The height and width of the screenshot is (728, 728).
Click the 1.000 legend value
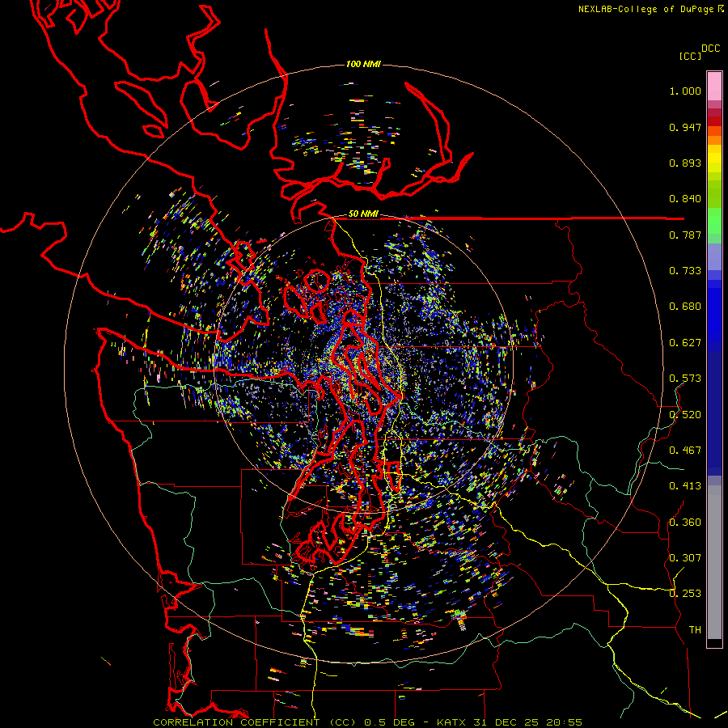pyautogui.click(x=685, y=91)
